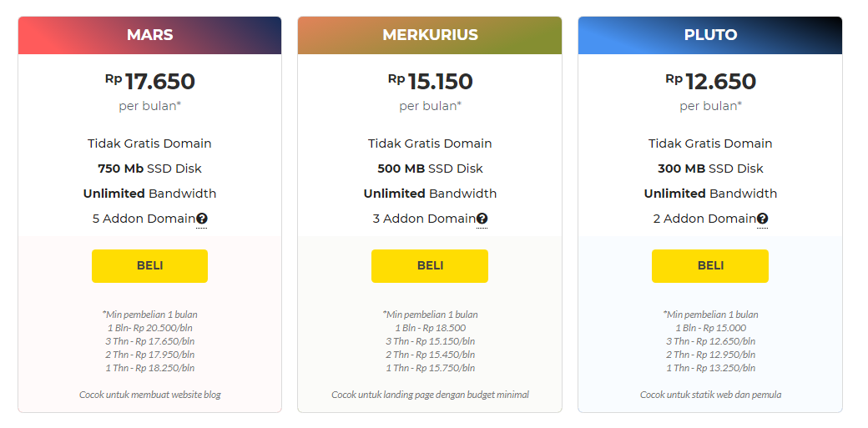Image resolution: width=868 pixels, height=428 pixels.
Task: Click Unlimited Bandwidth in the PLUTO card
Action: pyautogui.click(x=710, y=194)
